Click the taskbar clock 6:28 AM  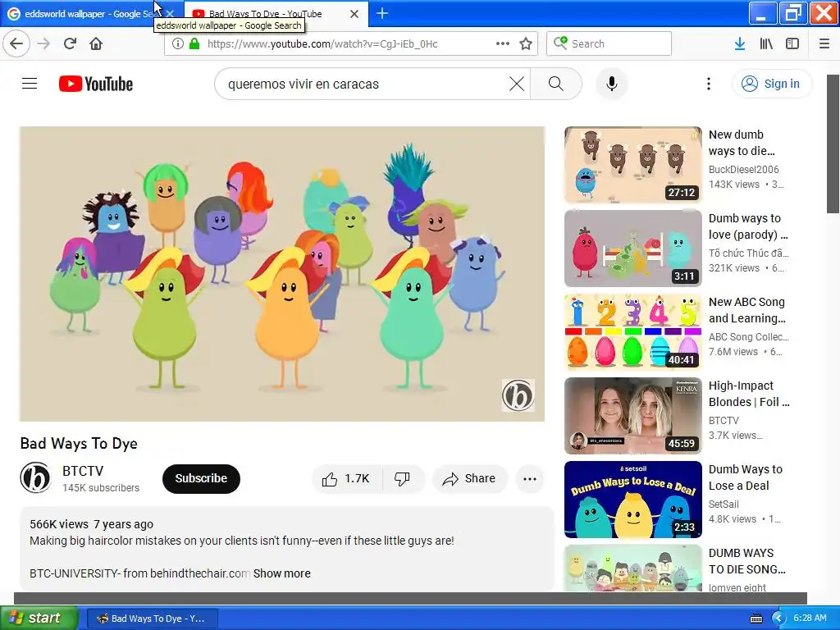pyautogui.click(x=810, y=618)
